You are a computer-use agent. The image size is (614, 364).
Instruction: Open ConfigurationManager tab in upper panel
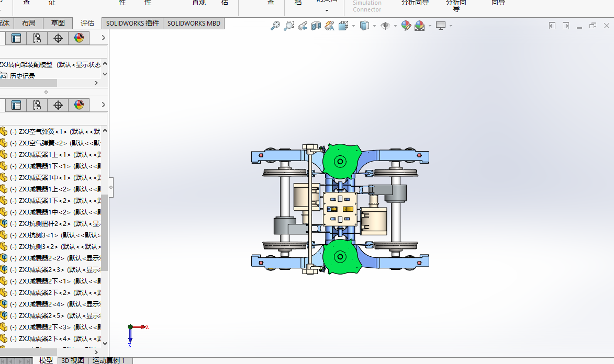37,38
